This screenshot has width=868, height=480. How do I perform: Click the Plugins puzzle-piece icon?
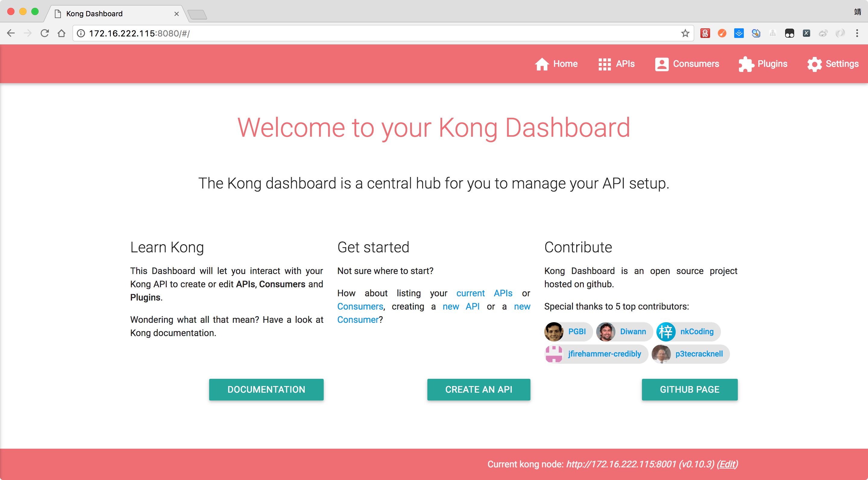point(746,64)
